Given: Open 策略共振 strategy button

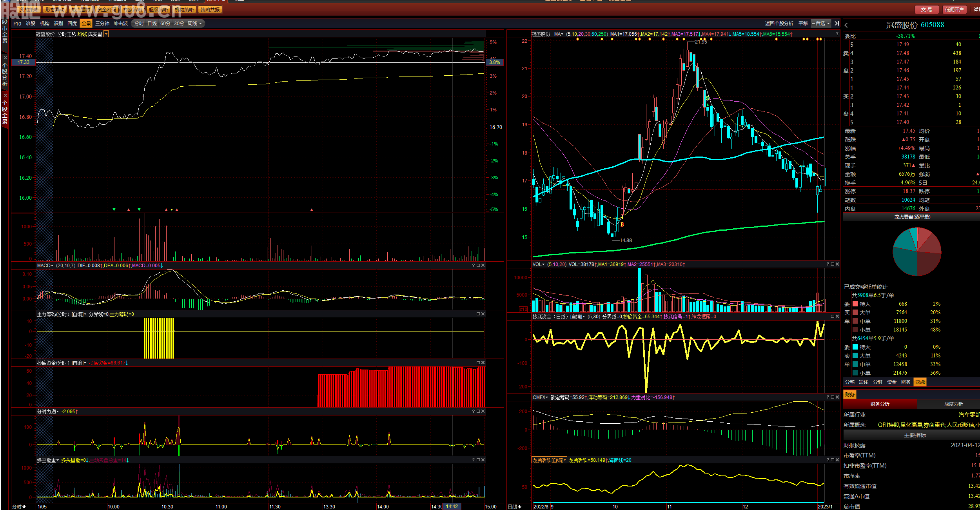Looking at the screenshot, I should (x=210, y=9).
